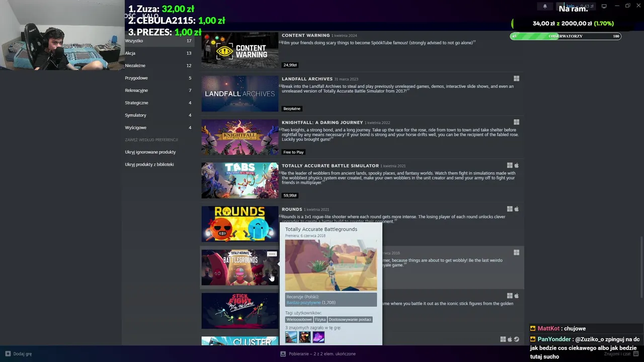Viewport: 644px width, 362px height.
Task: Open Rounds capsule image
Action: (239, 224)
